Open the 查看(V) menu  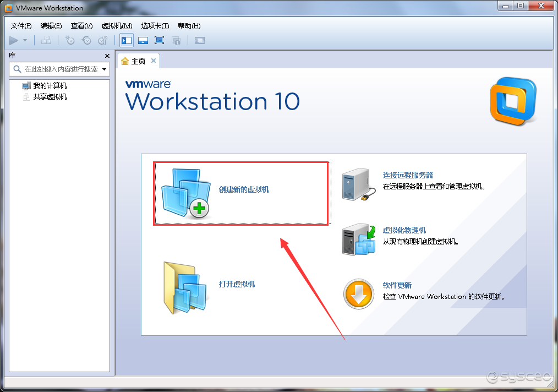coord(81,26)
